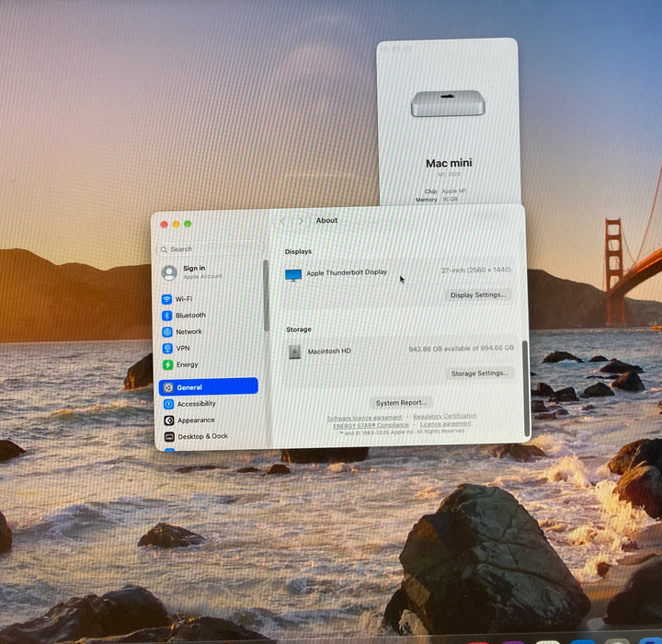Select the Appearance icon in the sidebar
Viewport: 662px width, 644px height.
(x=169, y=420)
